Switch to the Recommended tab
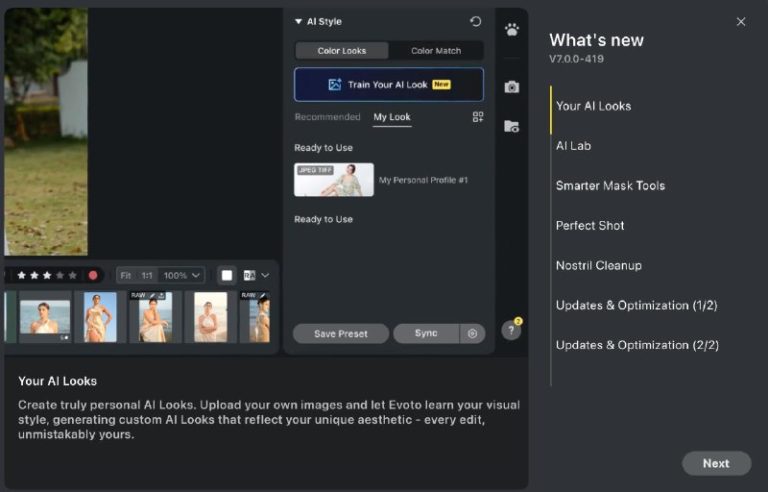 [x=327, y=117]
